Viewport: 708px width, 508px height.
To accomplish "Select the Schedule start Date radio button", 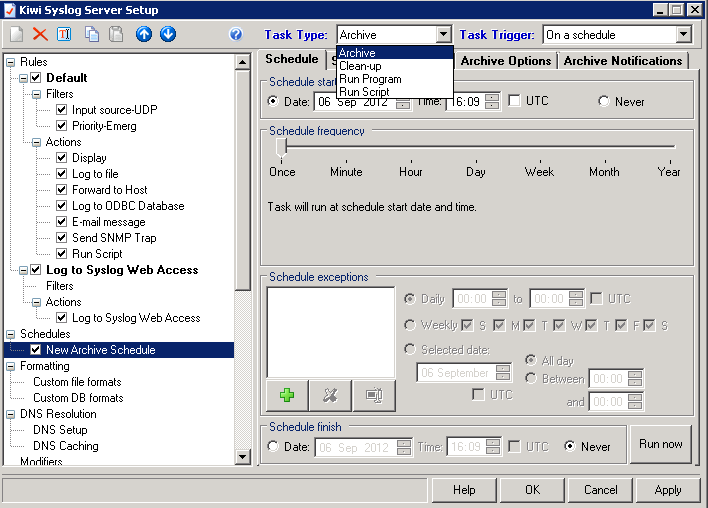I will click(x=273, y=101).
